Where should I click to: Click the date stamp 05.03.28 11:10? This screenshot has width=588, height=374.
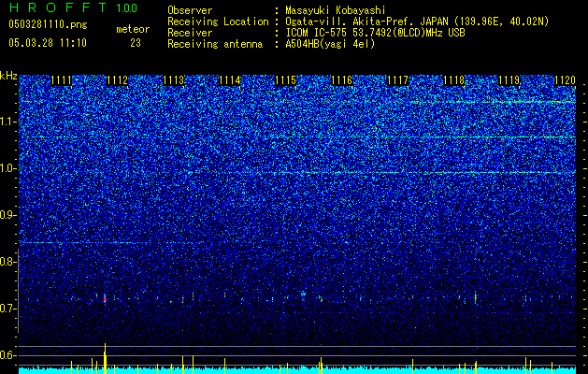click(48, 43)
